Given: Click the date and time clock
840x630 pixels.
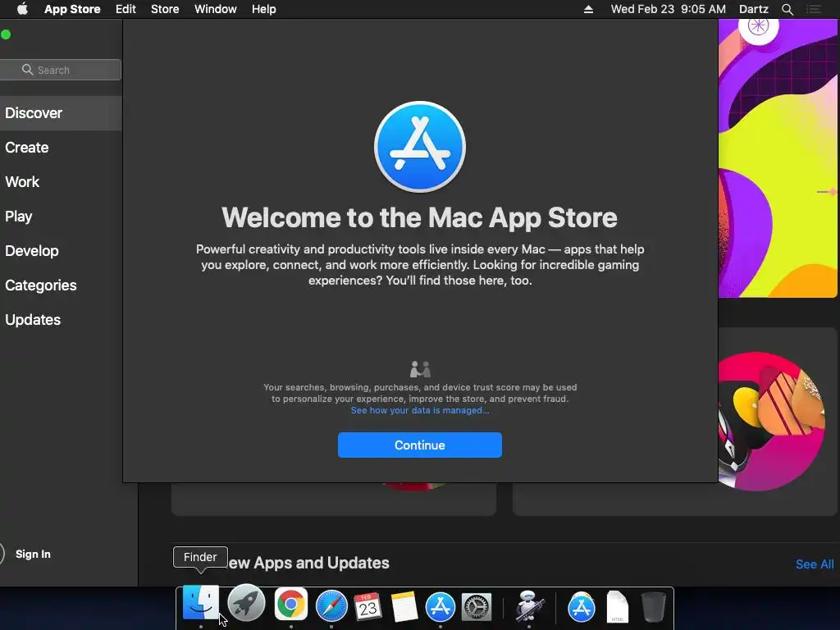Looking at the screenshot, I should tap(668, 9).
